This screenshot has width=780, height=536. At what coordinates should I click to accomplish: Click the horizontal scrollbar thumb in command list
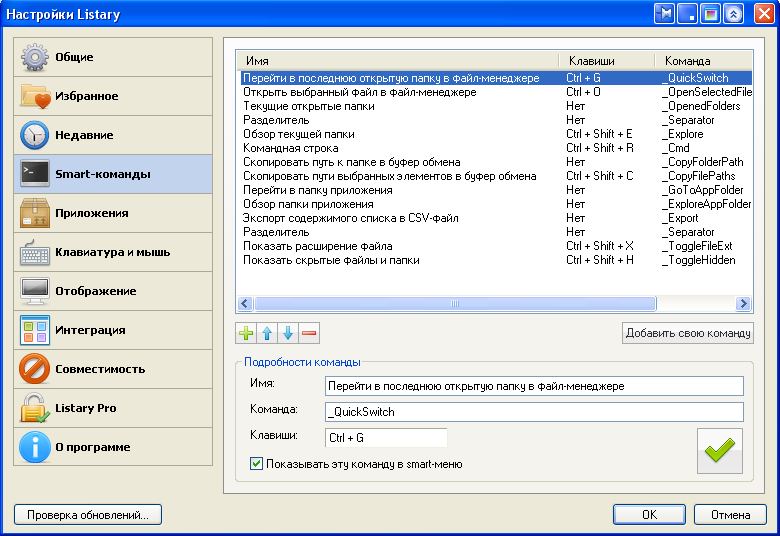(x=455, y=303)
